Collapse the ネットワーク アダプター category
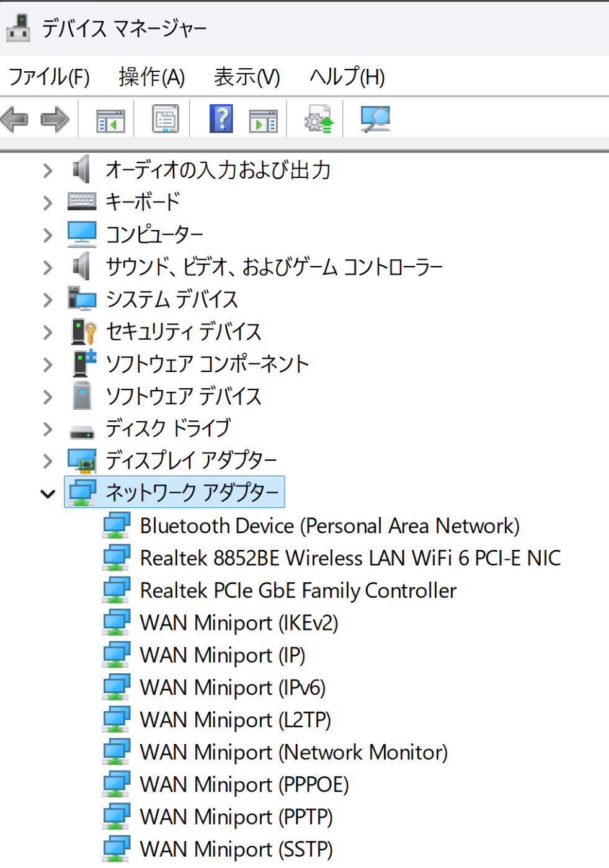The height and width of the screenshot is (868, 609). coord(48,494)
